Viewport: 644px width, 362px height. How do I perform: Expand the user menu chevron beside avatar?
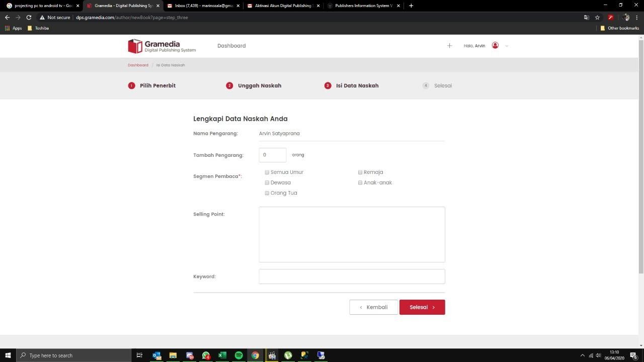(x=507, y=46)
